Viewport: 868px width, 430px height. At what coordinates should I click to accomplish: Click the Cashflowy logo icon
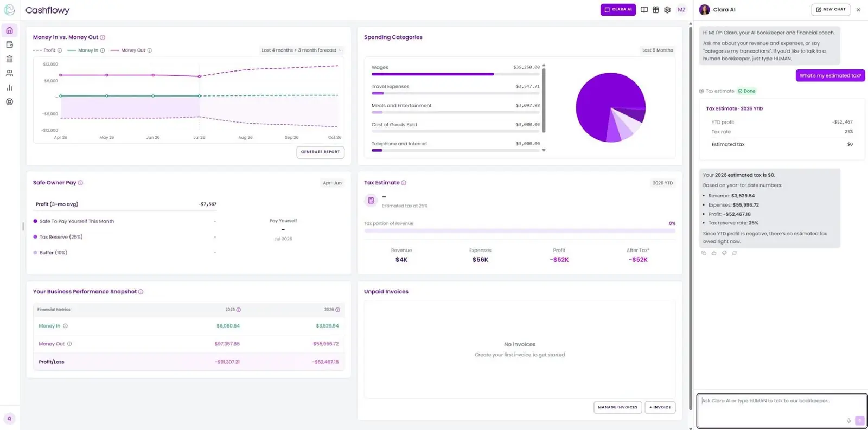click(9, 10)
